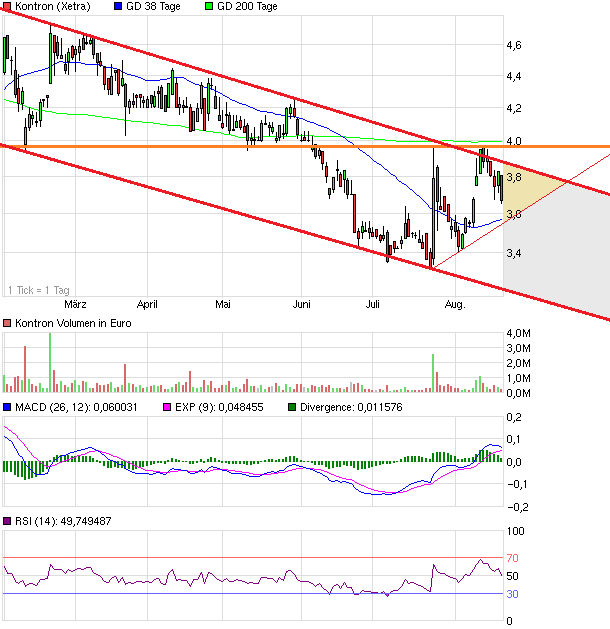Click the red Kontron (Xetra) legend swatch
Image resolution: width=610 pixels, height=629 pixels.
click(x=7, y=6)
